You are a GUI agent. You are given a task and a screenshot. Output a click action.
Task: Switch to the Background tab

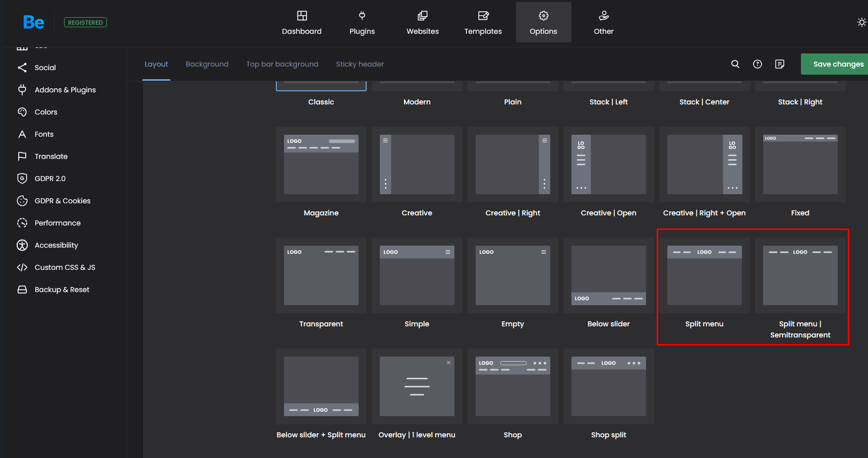[207, 64]
